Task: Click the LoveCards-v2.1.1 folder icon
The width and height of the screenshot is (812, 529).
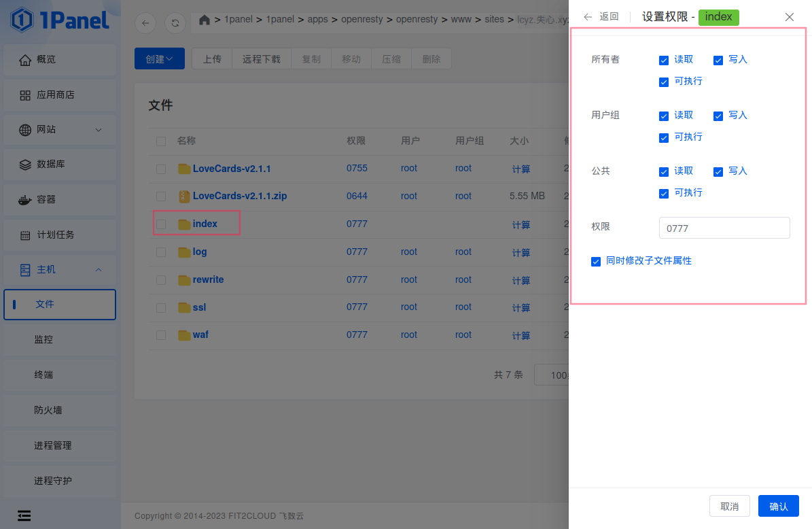Action: 184,169
